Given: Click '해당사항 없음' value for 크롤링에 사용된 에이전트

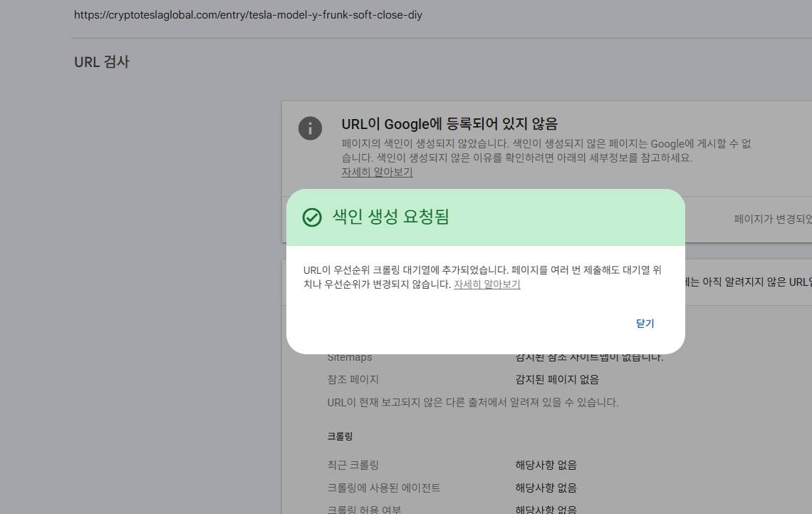Looking at the screenshot, I should point(546,488).
